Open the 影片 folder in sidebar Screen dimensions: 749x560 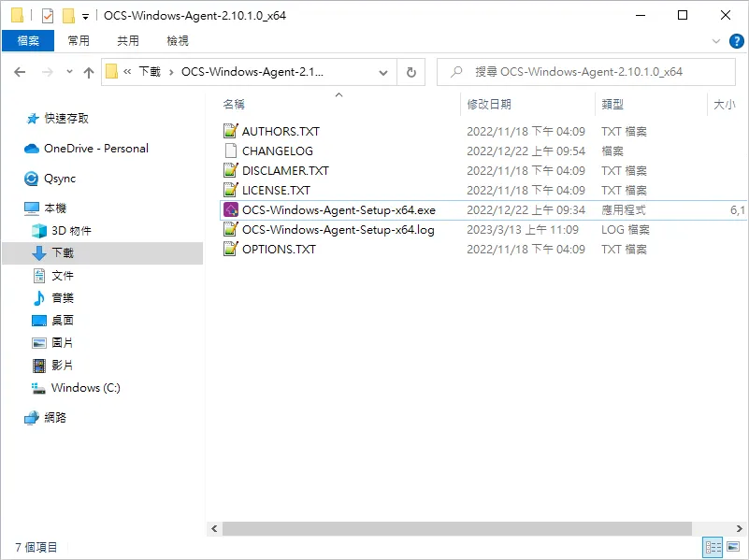point(62,366)
